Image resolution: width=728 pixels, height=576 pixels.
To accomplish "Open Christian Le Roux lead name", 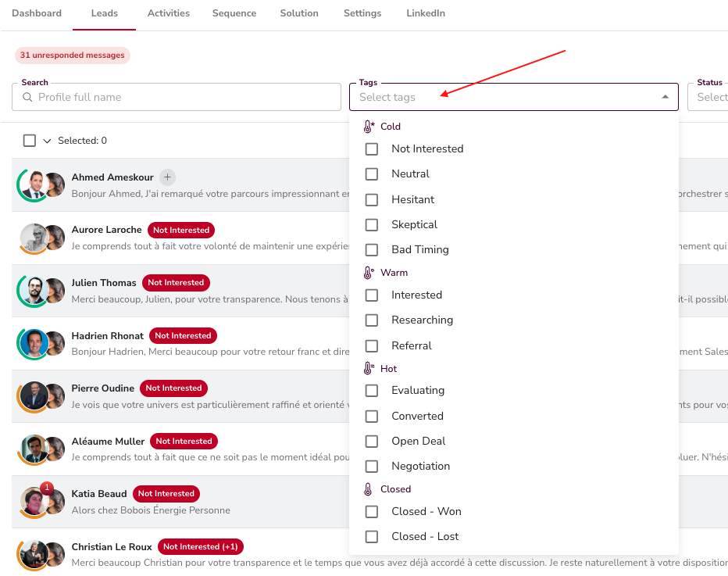I will (x=112, y=546).
